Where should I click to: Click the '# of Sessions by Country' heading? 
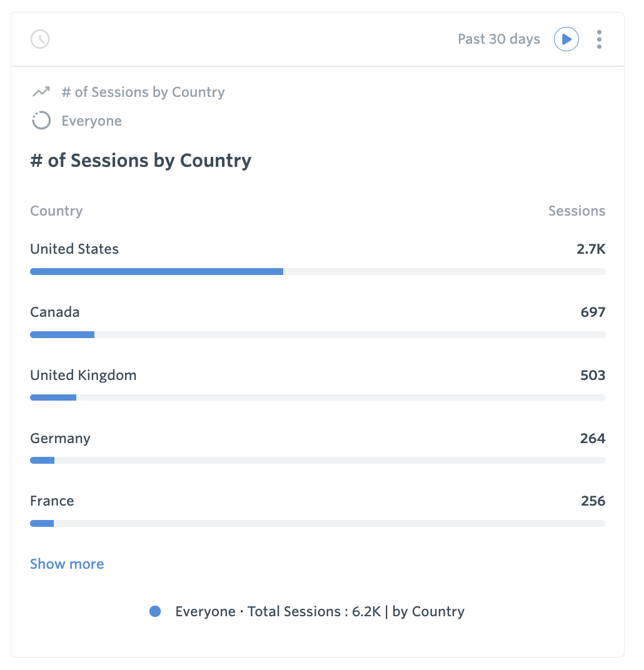pos(141,161)
